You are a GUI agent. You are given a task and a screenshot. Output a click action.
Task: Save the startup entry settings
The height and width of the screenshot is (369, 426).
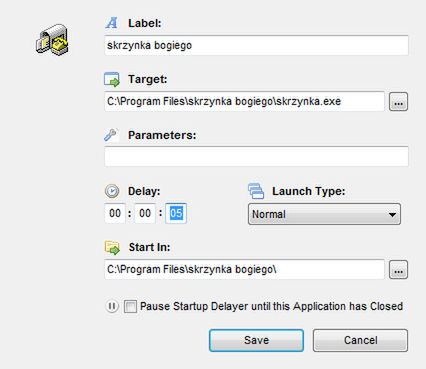point(256,340)
